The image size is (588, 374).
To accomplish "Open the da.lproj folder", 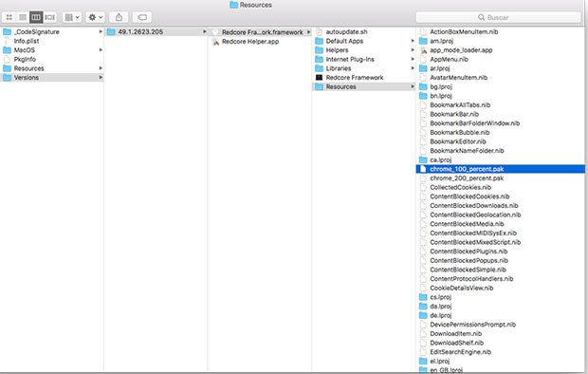I will coord(501,306).
